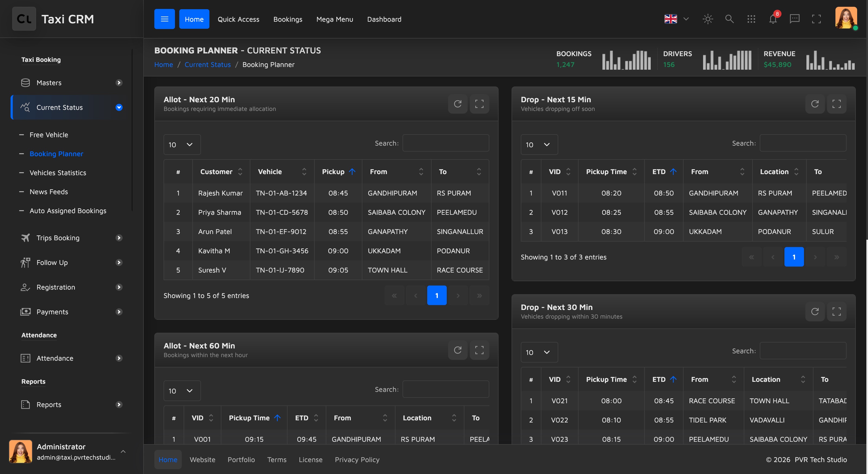Open page-size dropdown in Drop Next 15 Min

[539, 145]
